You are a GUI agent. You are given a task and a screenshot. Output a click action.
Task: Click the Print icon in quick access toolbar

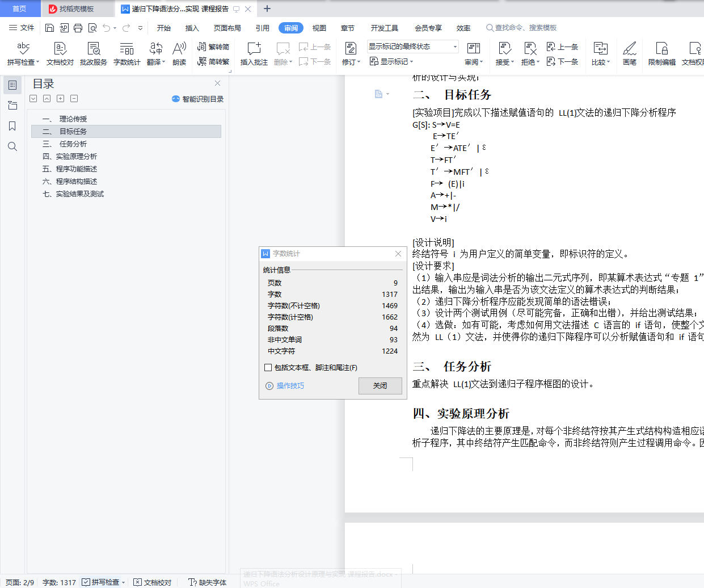pyautogui.click(x=78, y=28)
